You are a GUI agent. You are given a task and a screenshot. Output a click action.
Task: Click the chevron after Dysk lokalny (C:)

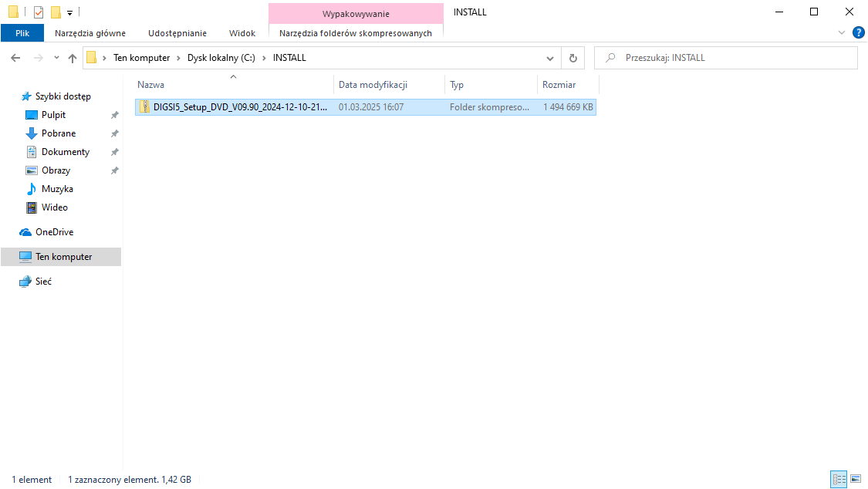pos(264,58)
